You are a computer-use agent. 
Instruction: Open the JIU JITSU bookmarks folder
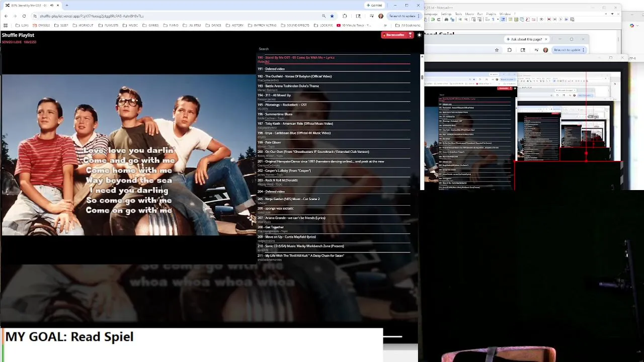(x=192, y=25)
